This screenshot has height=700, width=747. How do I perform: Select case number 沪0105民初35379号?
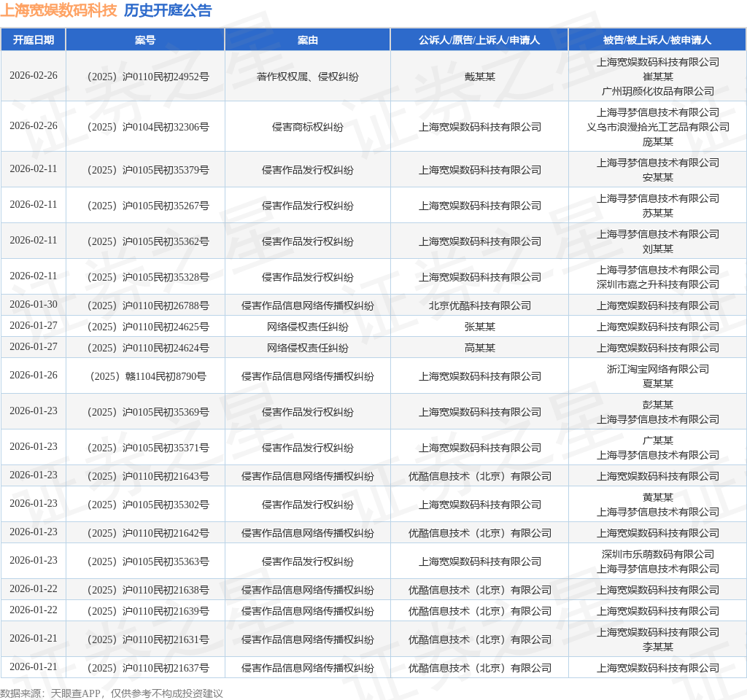click(x=166, y=170)
